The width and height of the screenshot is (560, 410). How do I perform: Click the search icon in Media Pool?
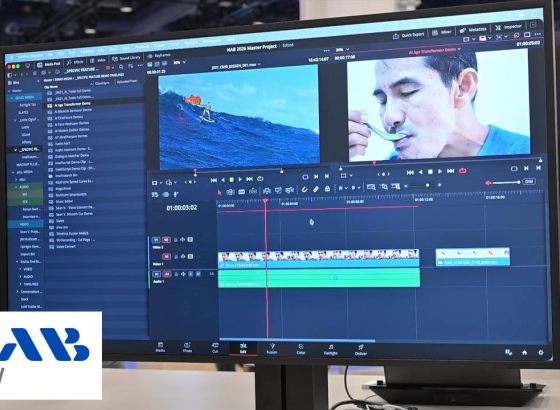tap(121, 66)
